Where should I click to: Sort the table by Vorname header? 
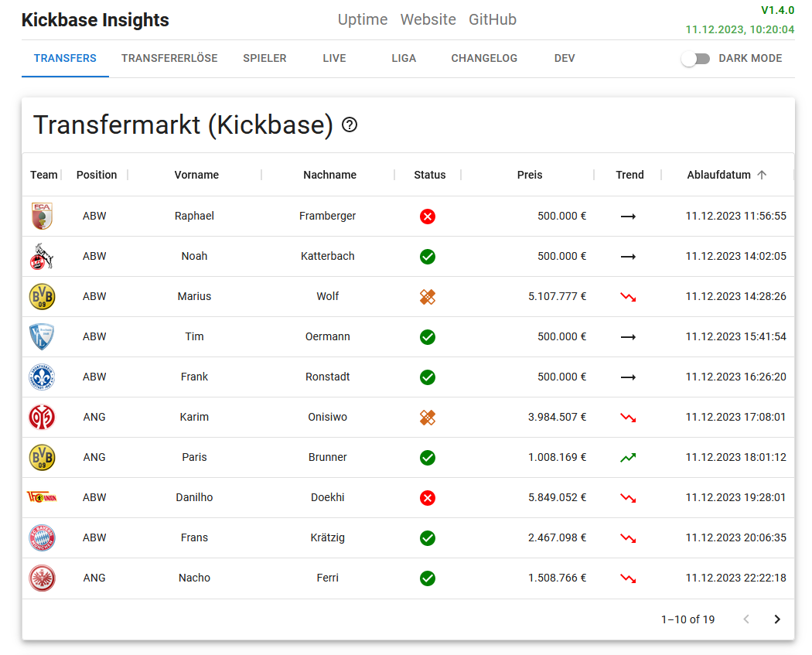click(x=196, y=175)
